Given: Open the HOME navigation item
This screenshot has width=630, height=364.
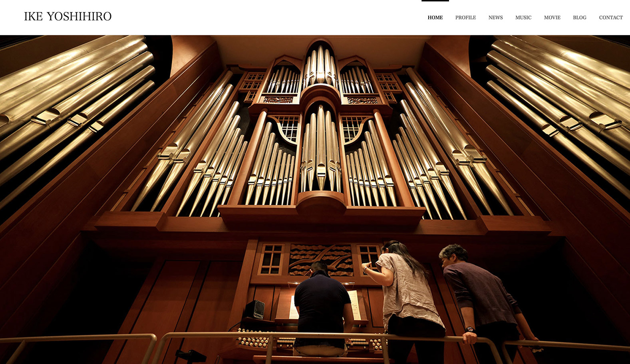Looking at the screenshot, I should coord(435,18).
